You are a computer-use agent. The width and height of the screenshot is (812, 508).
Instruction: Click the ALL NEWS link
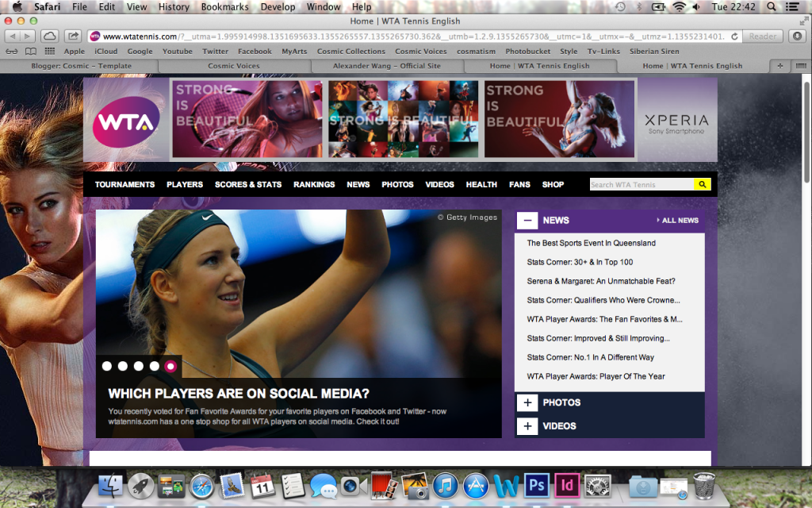click(678, 221)
